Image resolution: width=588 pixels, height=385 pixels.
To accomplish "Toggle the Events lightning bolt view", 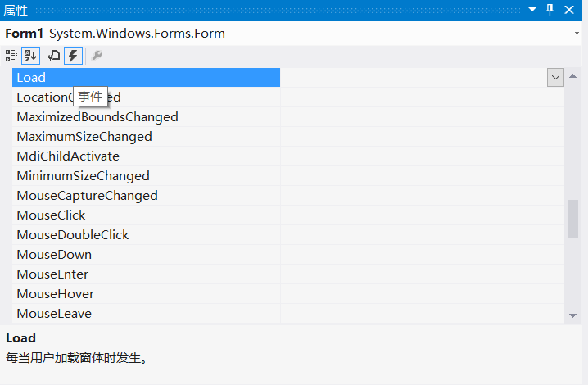I will click(x=73, y=56).
